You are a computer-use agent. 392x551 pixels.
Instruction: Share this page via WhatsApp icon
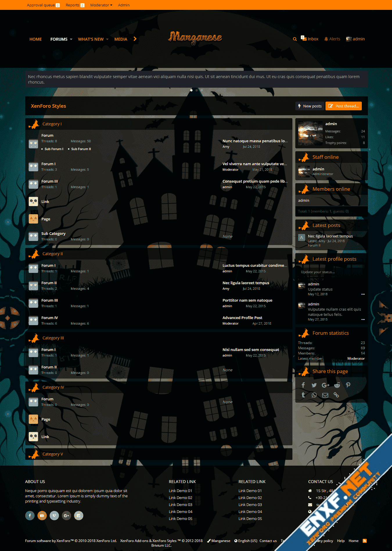click(314, 395)
